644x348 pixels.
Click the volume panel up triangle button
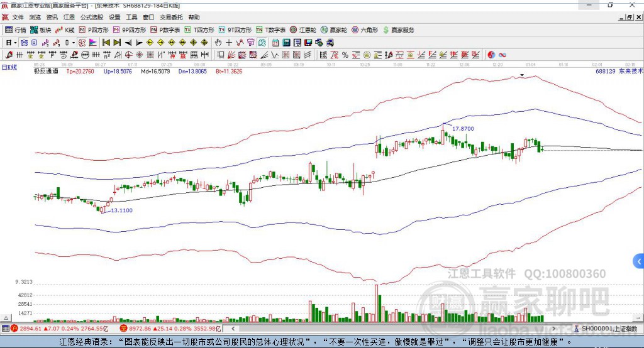click(x=6, y=318)
